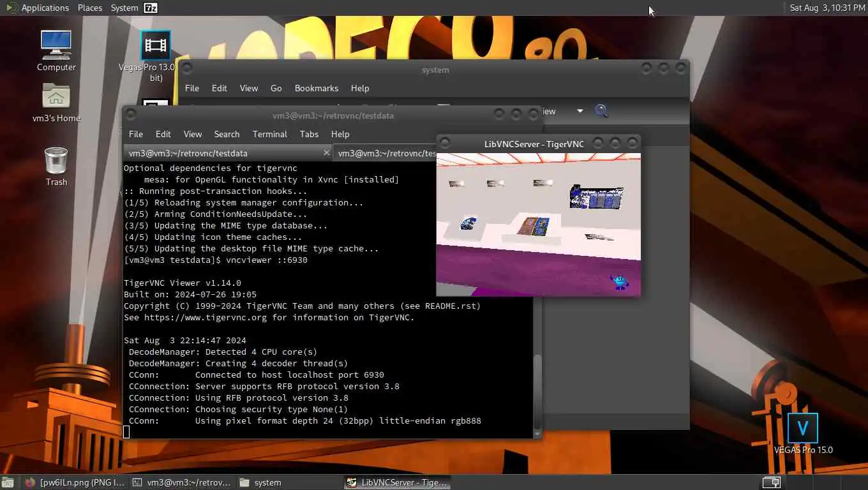Open the System menu in top panel
This screenshot has width=868, height=490.
click(124, 8)
